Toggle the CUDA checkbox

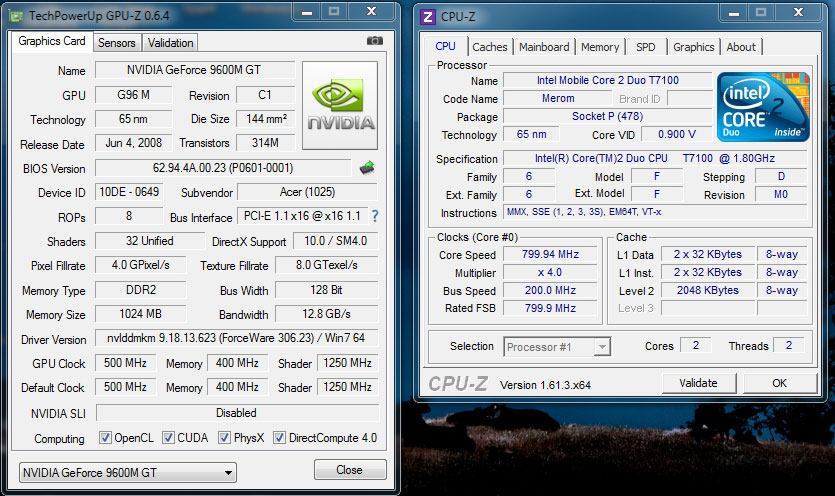pyautogui.click(x=168, y=438)
